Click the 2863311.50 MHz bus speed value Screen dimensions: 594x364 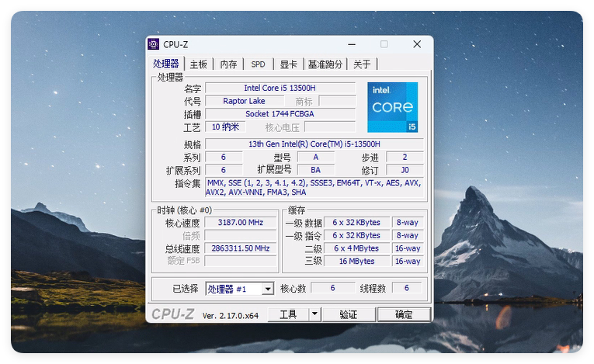tap(241, 248)
